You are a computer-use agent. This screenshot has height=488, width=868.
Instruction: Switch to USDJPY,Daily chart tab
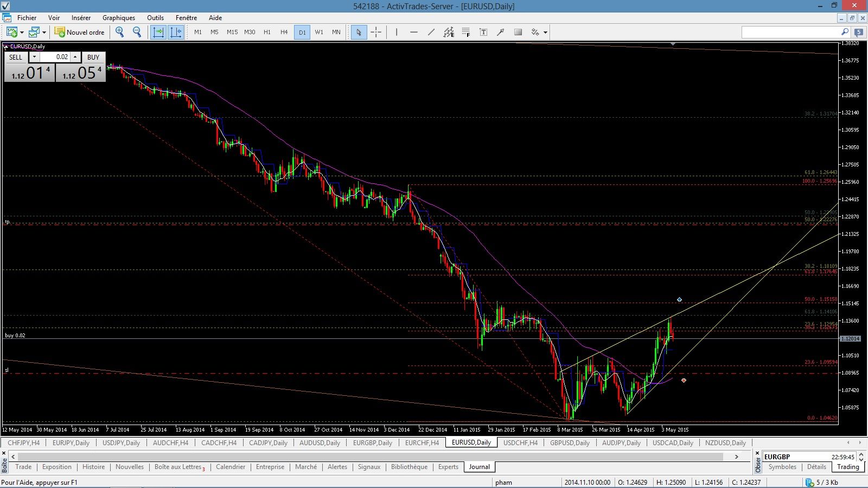click(x=121, y=442)
